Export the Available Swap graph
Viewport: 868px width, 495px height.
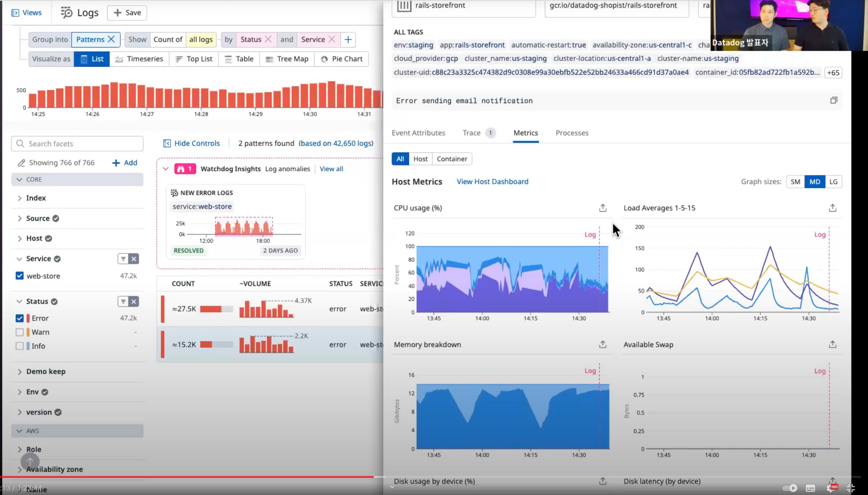click(x=832, y=344)
